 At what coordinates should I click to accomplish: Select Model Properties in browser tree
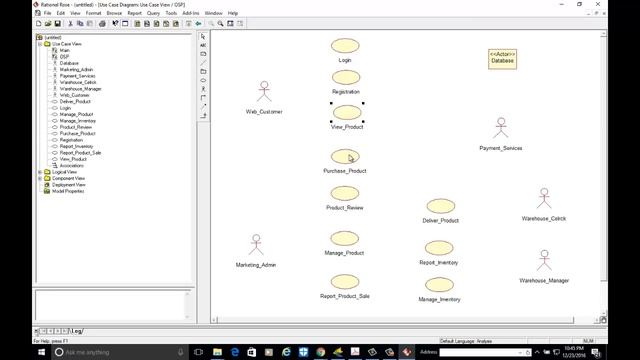68,191
